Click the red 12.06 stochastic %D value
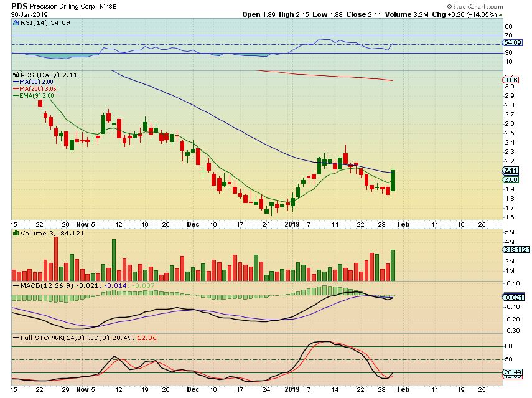The image size is (532, 398). (147, 338)
